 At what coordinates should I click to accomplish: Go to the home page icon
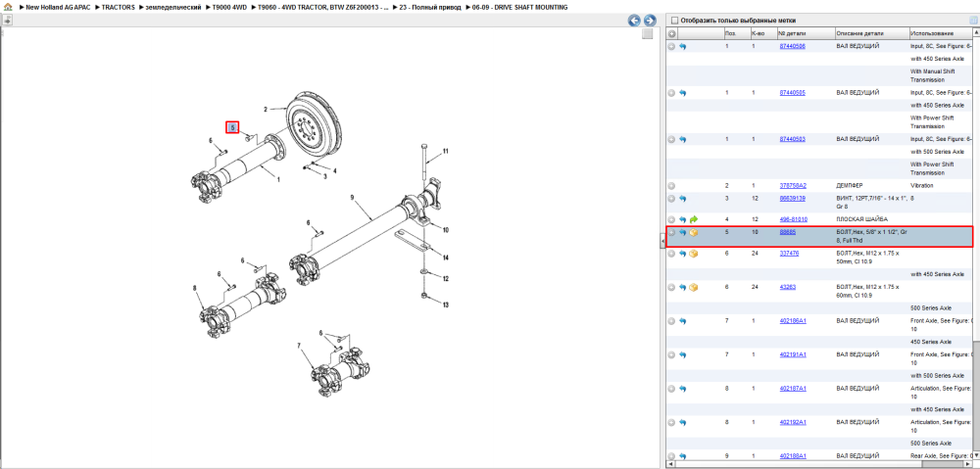tap(8, 8)
